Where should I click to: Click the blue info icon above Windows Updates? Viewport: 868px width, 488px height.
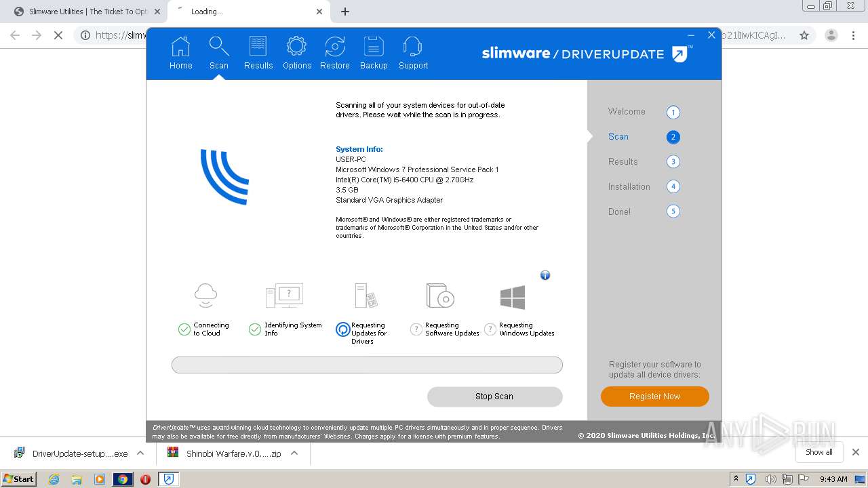click(x=545, y=275)
